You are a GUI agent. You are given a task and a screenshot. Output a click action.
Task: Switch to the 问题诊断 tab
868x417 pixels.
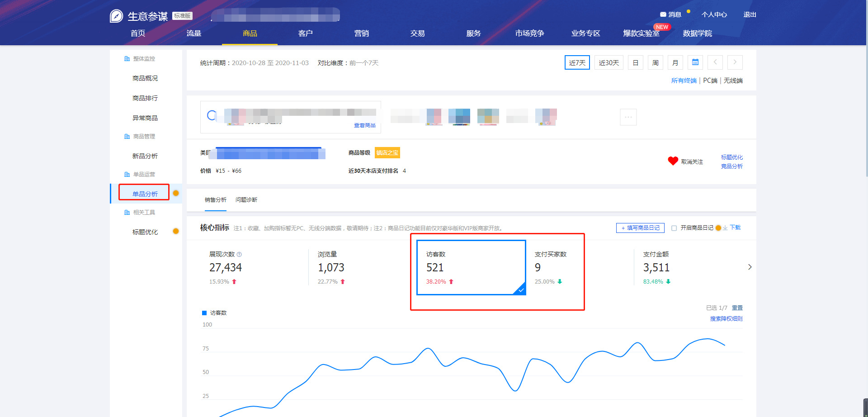click(x=246, y=200)
